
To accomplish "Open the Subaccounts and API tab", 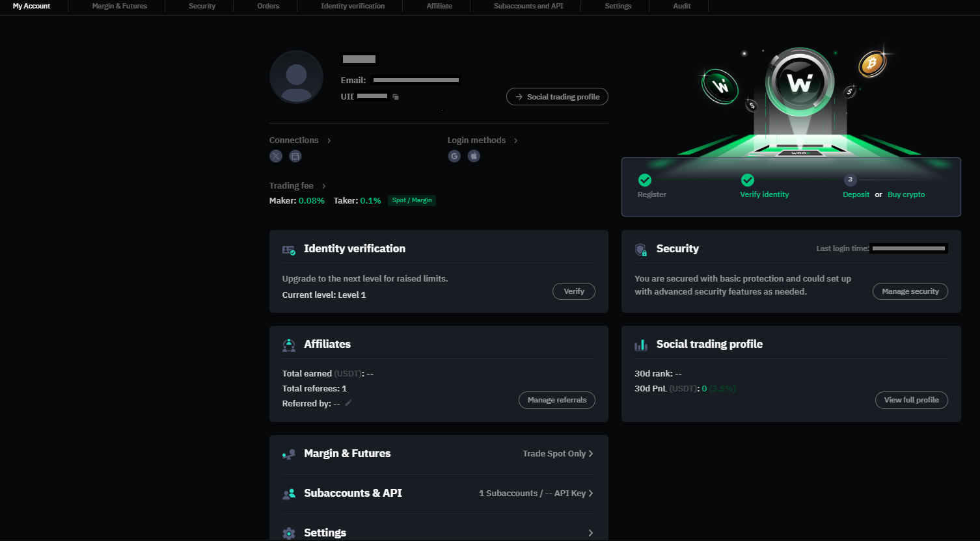I will (528, 6).
